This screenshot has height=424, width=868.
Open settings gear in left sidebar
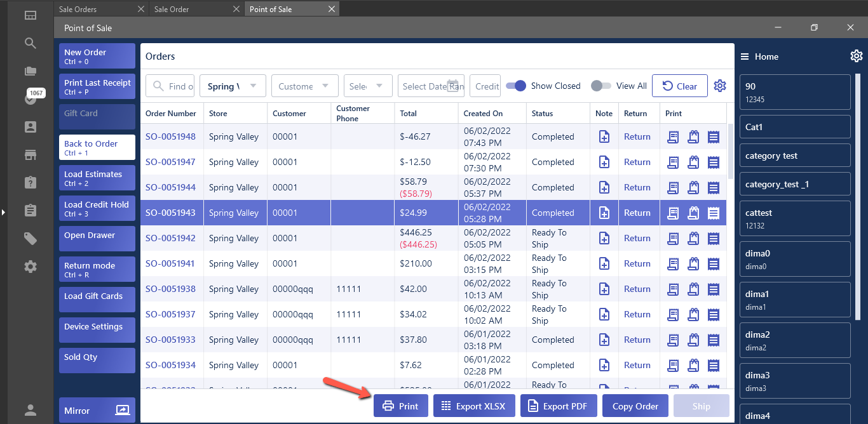[x=30, y=267]
